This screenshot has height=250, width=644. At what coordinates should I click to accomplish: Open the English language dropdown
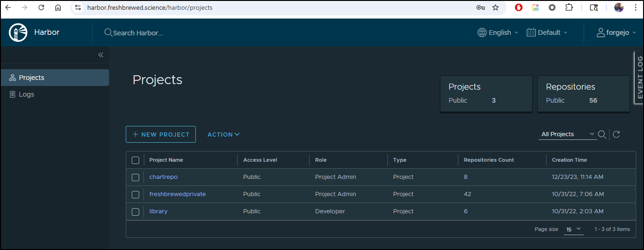(x=498, y=33)
